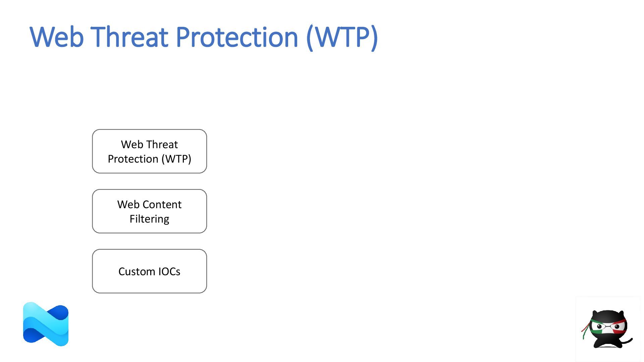This screenshot has width=644, height=362.
Task: Select the Web Threat Protection (WTP) box
Action: pos(149,151)
